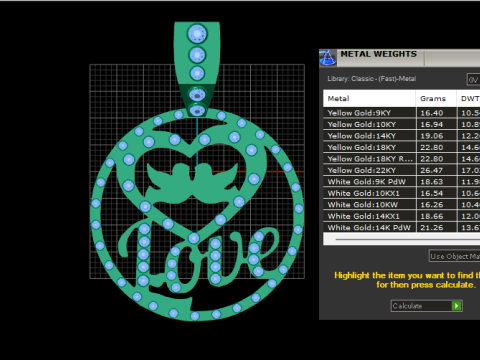The image size is (480, 360).
Task: Select the White Gold:10KX1 row
Action: (401, 193)
